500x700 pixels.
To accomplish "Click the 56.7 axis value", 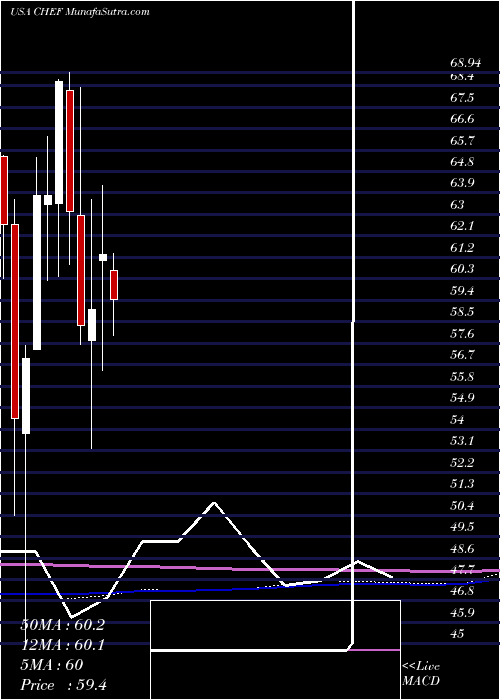I will click(462, 355).
